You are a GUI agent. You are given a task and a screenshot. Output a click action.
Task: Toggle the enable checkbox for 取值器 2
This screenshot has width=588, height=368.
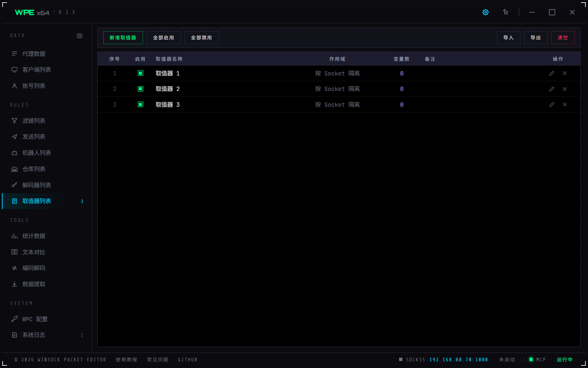click(x=140, y=89)
